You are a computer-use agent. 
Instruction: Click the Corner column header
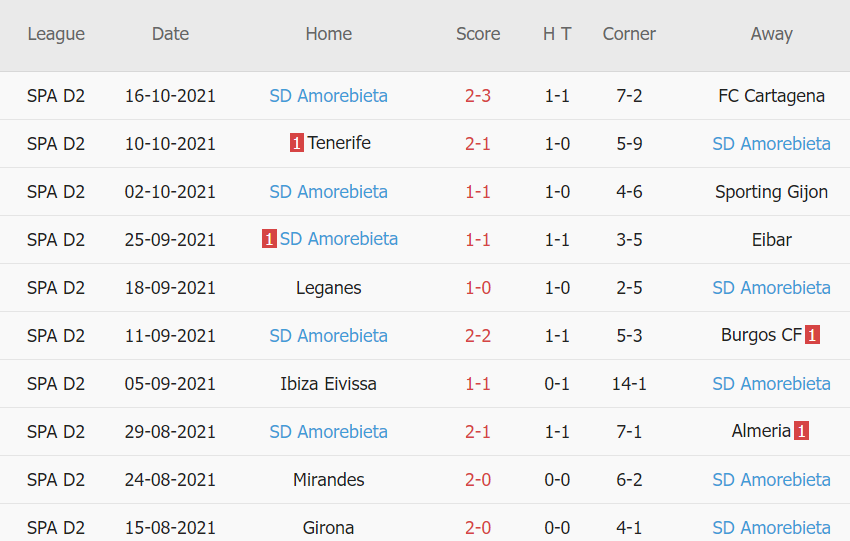click(629, 34)
